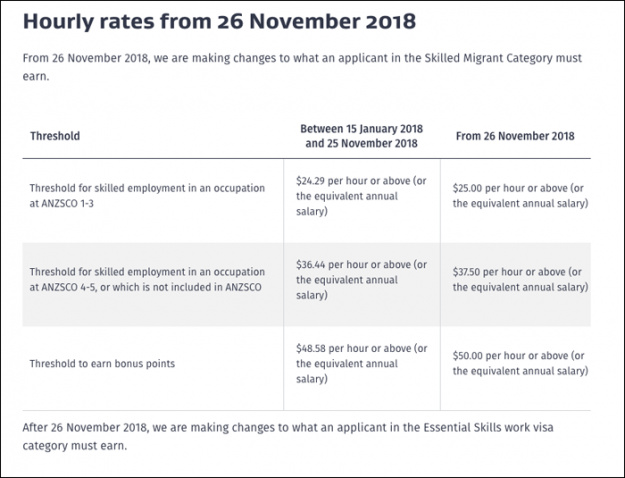Viewport: 625px width, 478px height.
Task: Click the ANZSCO 4-5 threshold row label
Action: coord(147,279)
